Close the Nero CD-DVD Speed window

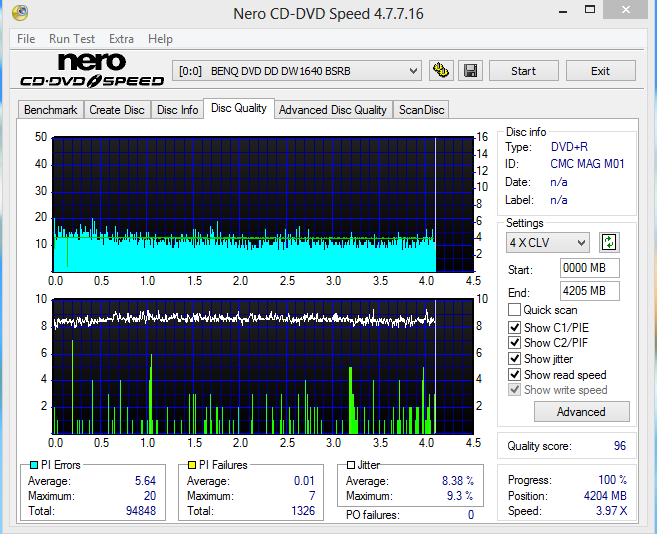click(x=626, y=10)
